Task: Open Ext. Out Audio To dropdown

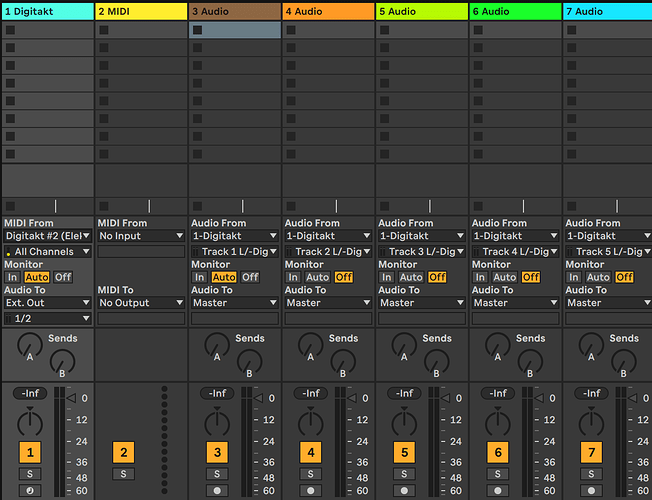Action: pyautogui.click(x=48, y=303)
